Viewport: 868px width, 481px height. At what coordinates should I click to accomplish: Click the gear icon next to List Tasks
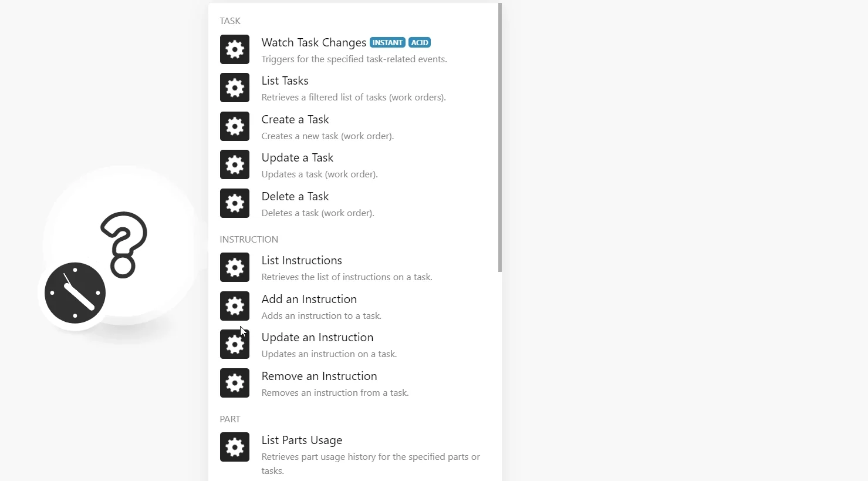point(235,88)
